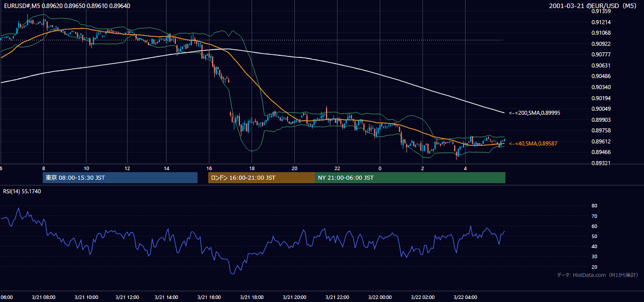644x302 pixels.
Task: Click the 3/22 00:00 time axis label
Action: point(380,297)
